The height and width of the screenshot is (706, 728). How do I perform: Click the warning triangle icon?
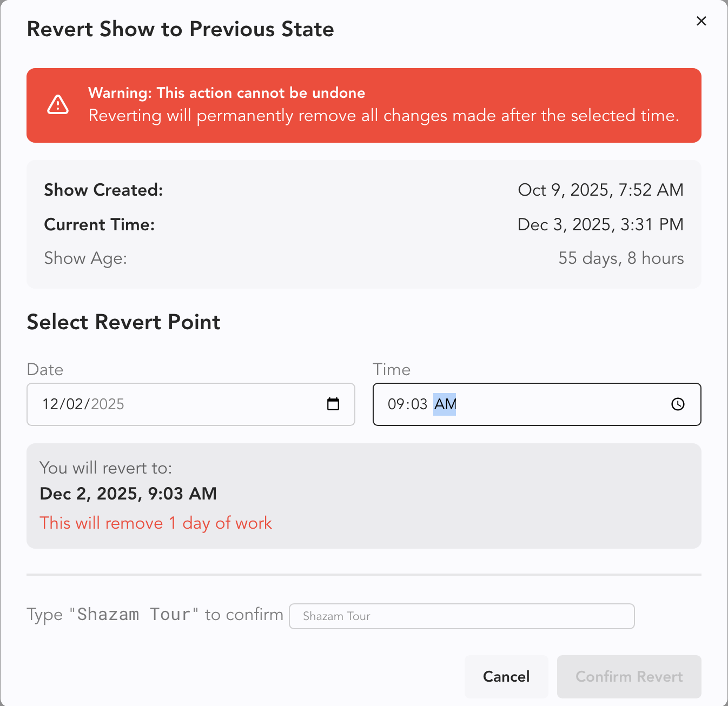[x=58, y=105]
